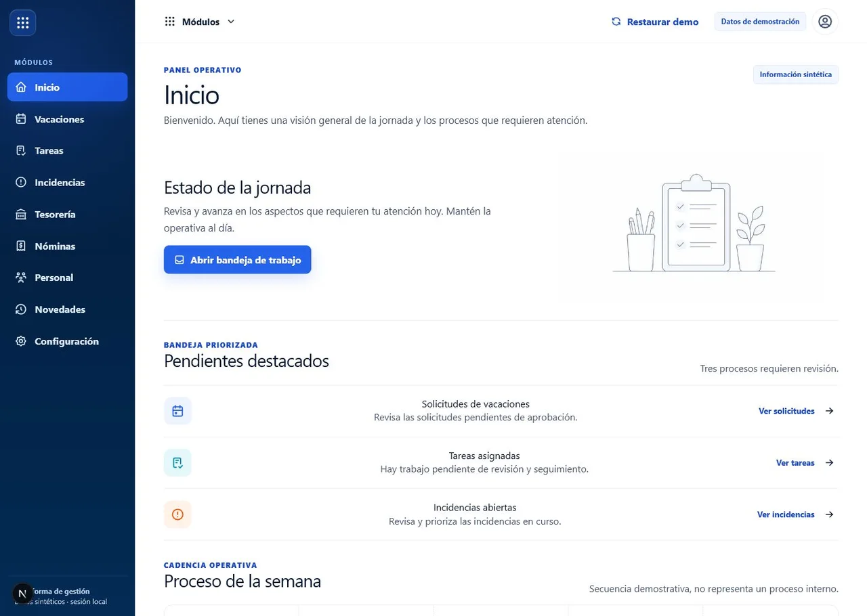The width and height of the screenshot is (867, 616).
Task: Open the user profile avatar
Action: tap(825, 22)
